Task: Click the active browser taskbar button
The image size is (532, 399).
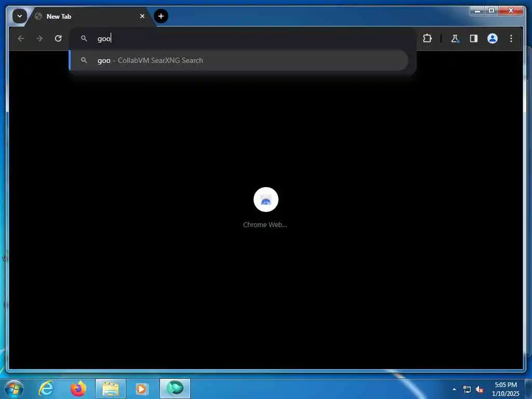Action: click(x=175, y=389)
